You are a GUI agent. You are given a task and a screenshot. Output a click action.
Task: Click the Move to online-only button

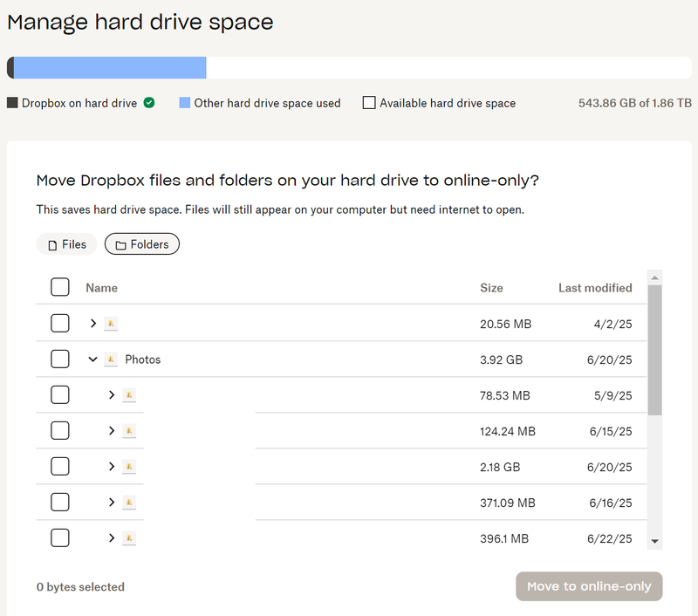point(589,586)
